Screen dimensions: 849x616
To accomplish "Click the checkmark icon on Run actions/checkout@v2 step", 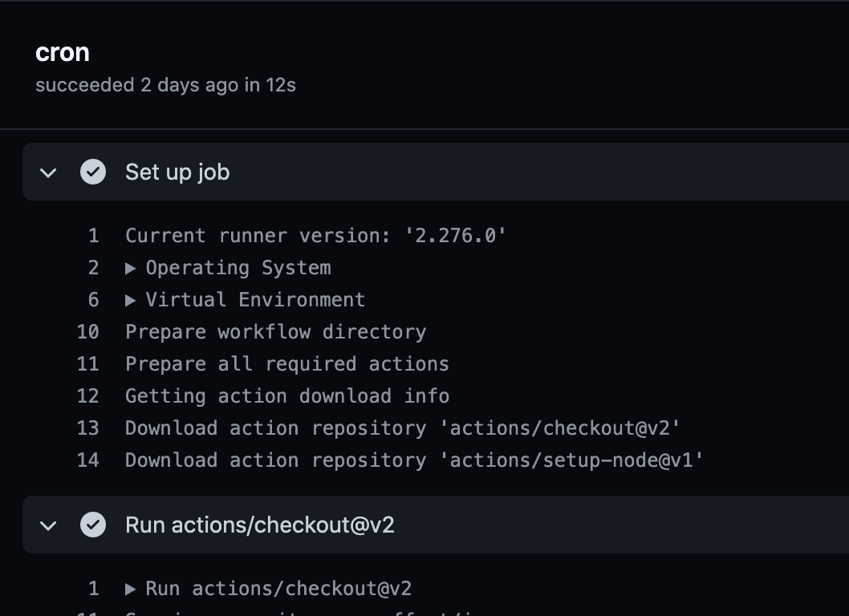I will [x=93, y=525].
